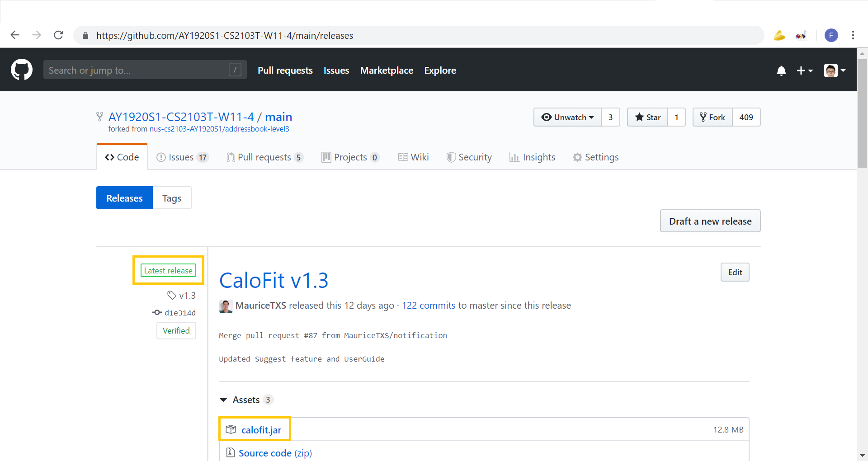Click the slash shortcut icon in search box

235,70
